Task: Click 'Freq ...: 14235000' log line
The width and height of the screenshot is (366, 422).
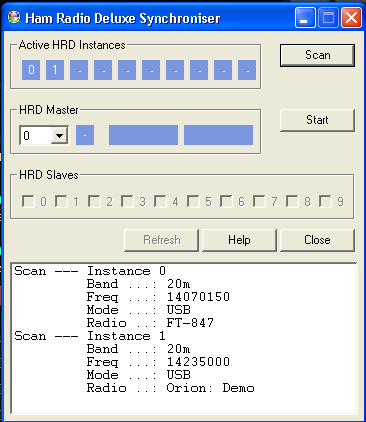Action: (158, 362)
